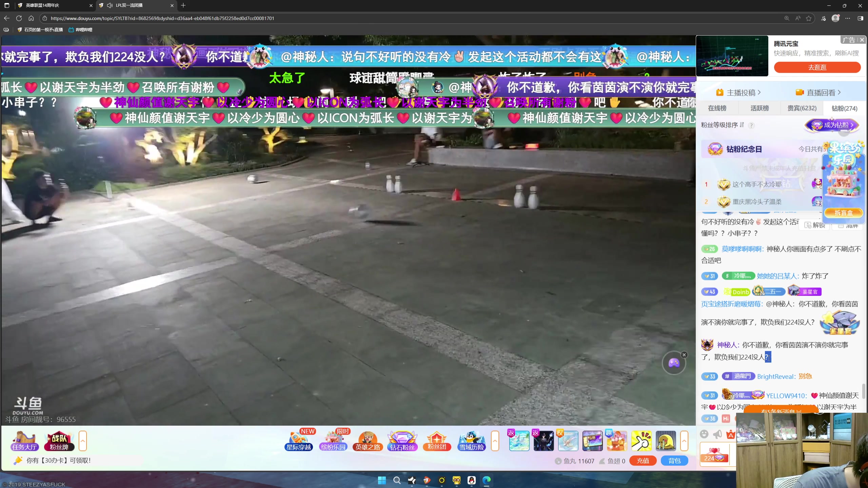Open 哔哩哔哩 bookmark

click(80, 30)
